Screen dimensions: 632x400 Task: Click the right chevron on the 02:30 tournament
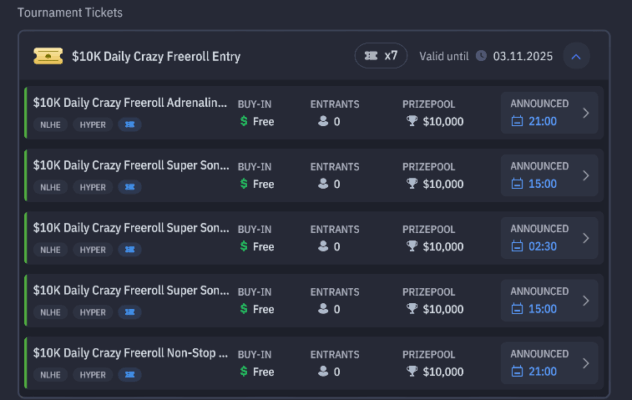pos(585,238)
